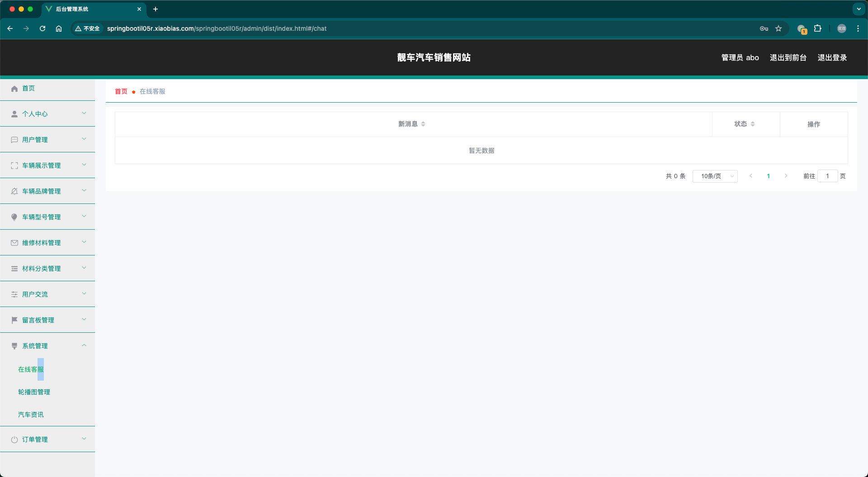Expand the 车辆型号管理 menu chevron
This screenshot has width=868, height=477.
pos(84,216)
